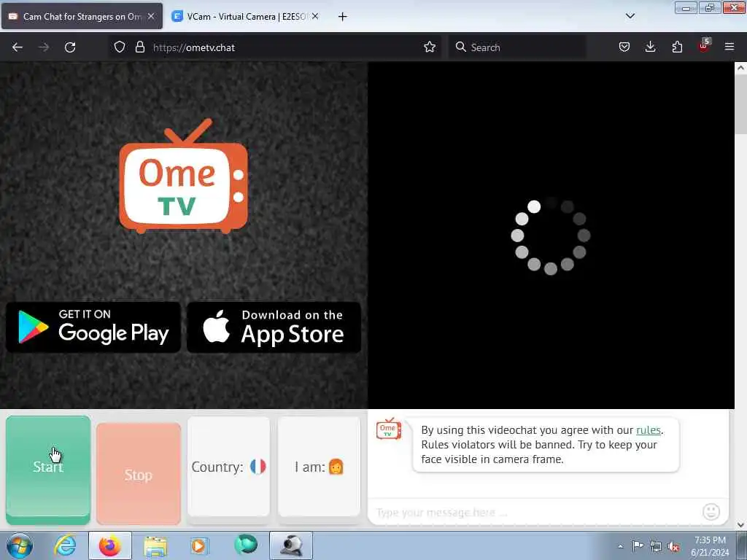This screenshot has width=747, height=560.
Task: Click the webcam VCam taskbar icon
Action: 291,545
